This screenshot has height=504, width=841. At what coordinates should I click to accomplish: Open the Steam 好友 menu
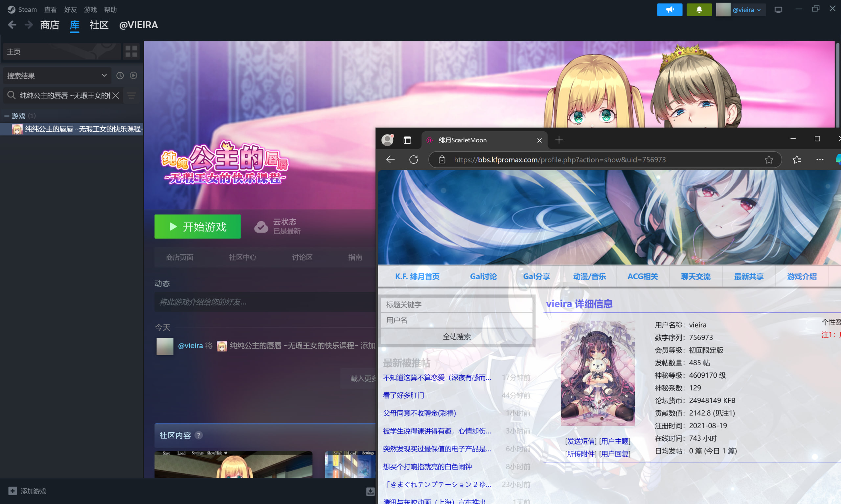pyautogui.click(x=70, y=10)
